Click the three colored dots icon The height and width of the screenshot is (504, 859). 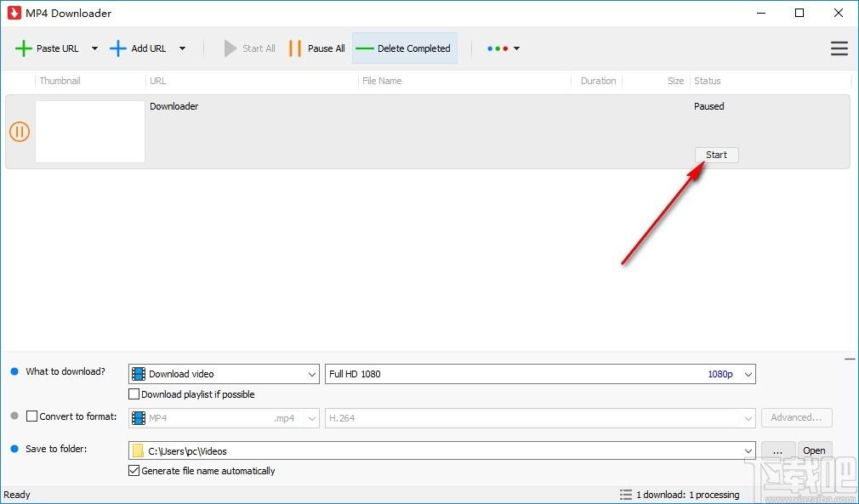(x=498, y=48)
